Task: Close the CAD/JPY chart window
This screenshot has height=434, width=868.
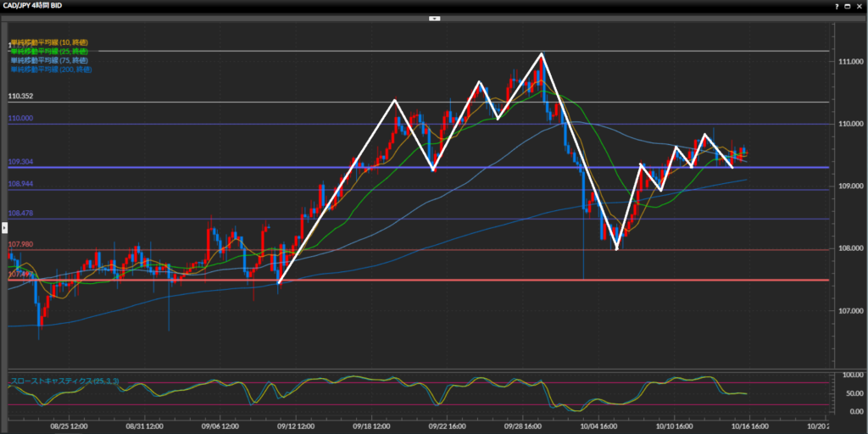Action: pos(860,5)
